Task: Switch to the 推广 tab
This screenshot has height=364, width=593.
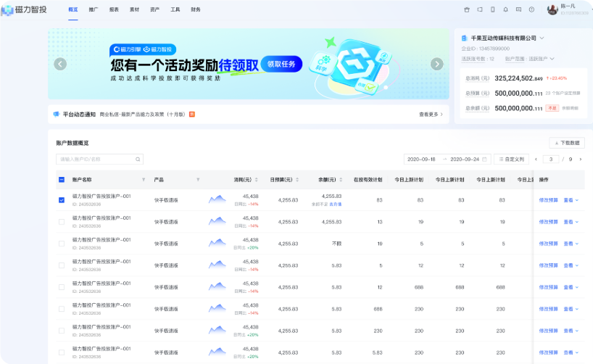Action: 94,9
